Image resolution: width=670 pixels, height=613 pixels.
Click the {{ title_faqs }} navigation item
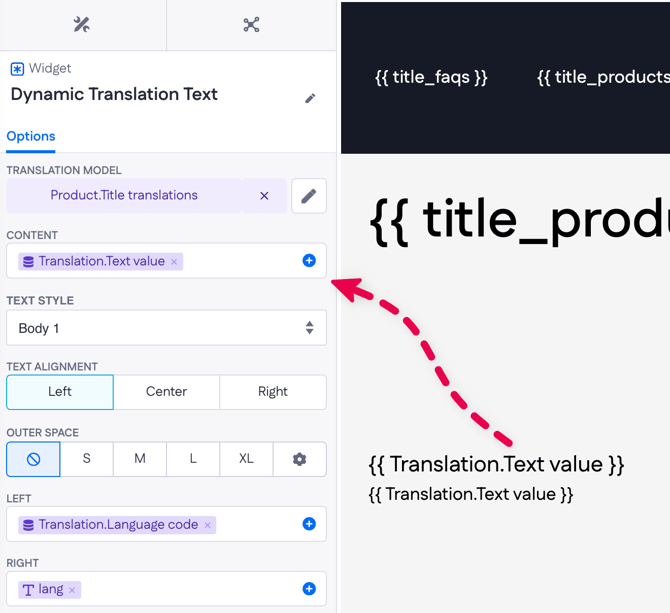(431, 77)
